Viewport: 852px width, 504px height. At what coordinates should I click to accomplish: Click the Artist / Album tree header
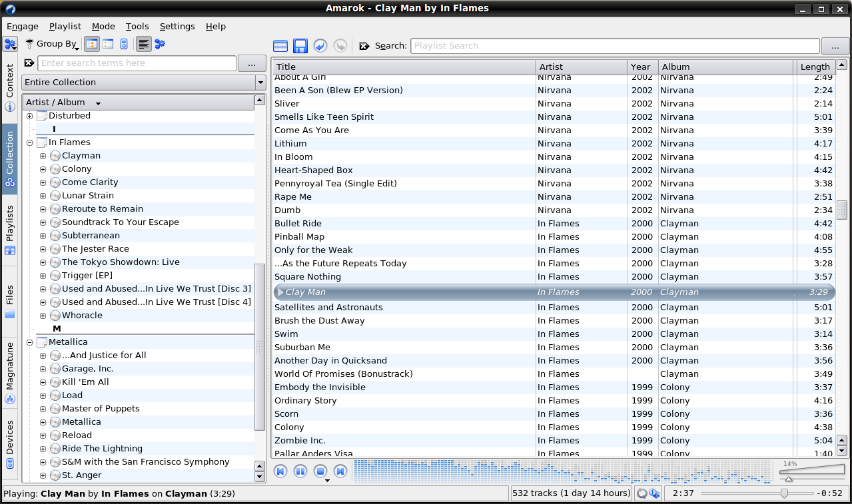pos(138,103)
